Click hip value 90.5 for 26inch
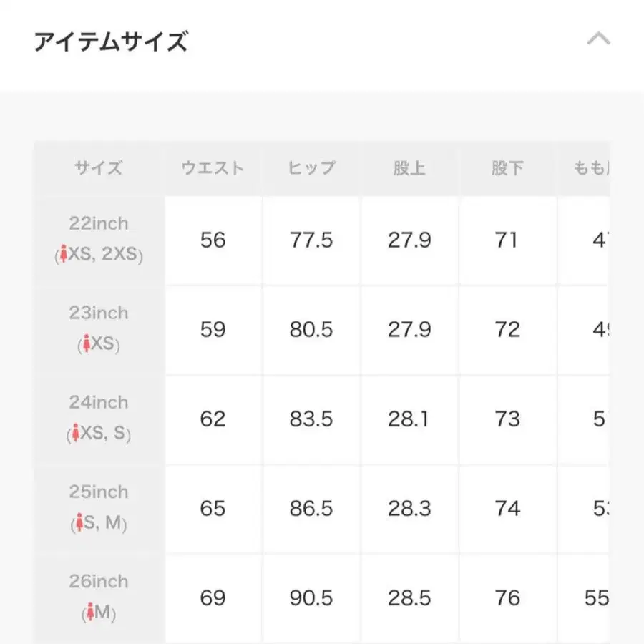 (x=311, y=597)
